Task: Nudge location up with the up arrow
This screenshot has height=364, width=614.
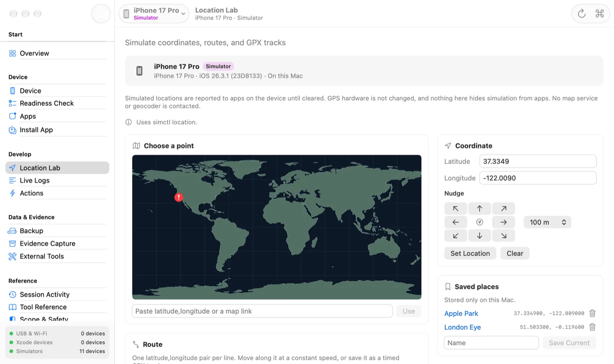Action: tap(480, 209)
